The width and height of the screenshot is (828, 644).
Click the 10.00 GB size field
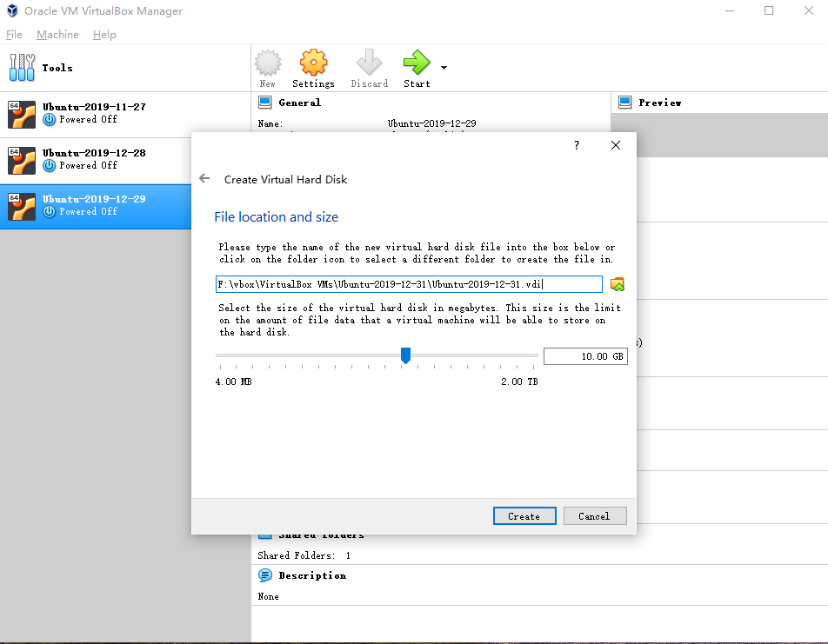585,356
